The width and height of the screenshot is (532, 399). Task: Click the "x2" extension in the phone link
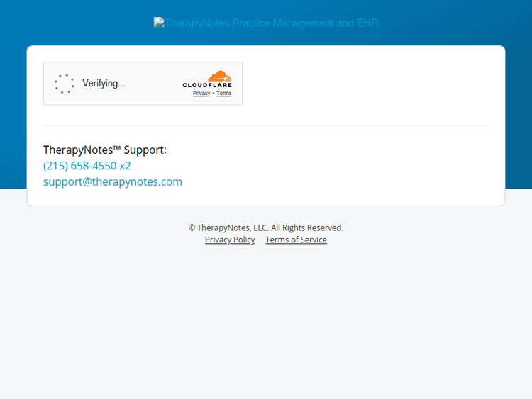tap(125, 166)
